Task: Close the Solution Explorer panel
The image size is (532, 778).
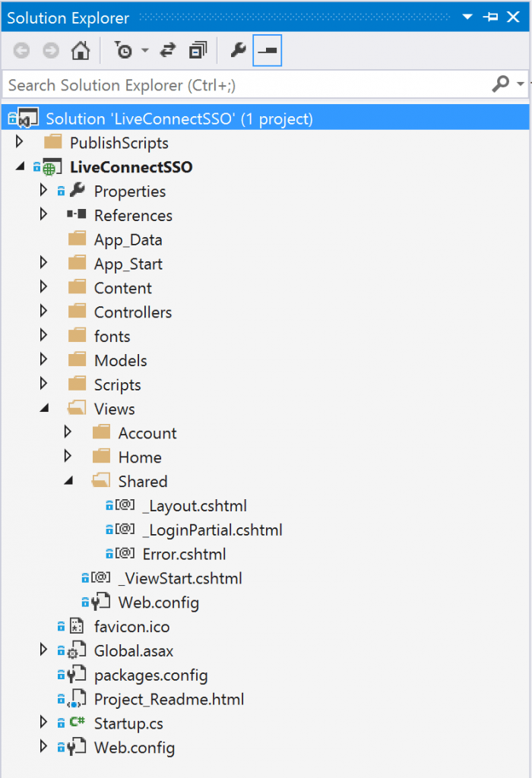Action: pyautogui.click(x=513, y=17)
